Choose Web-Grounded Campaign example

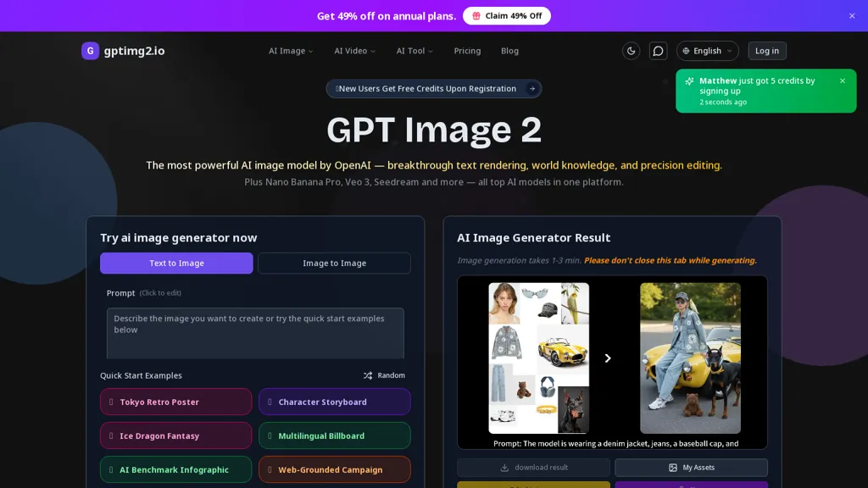(334, 469)
